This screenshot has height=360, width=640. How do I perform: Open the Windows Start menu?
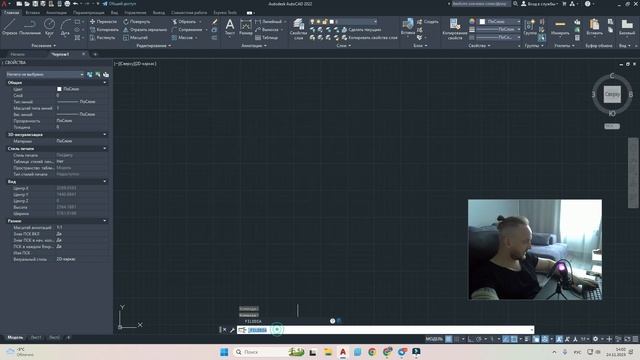pyautogui.click(x=224, y=352)
